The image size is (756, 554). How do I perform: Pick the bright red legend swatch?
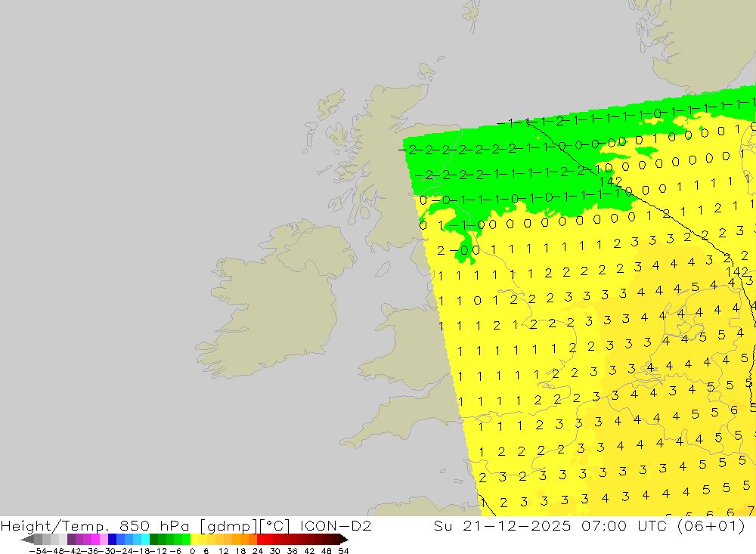[261, 540]
